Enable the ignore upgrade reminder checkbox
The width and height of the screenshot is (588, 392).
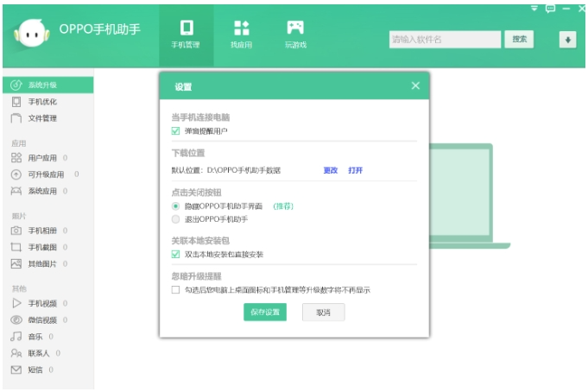click(x=176, y=290)
